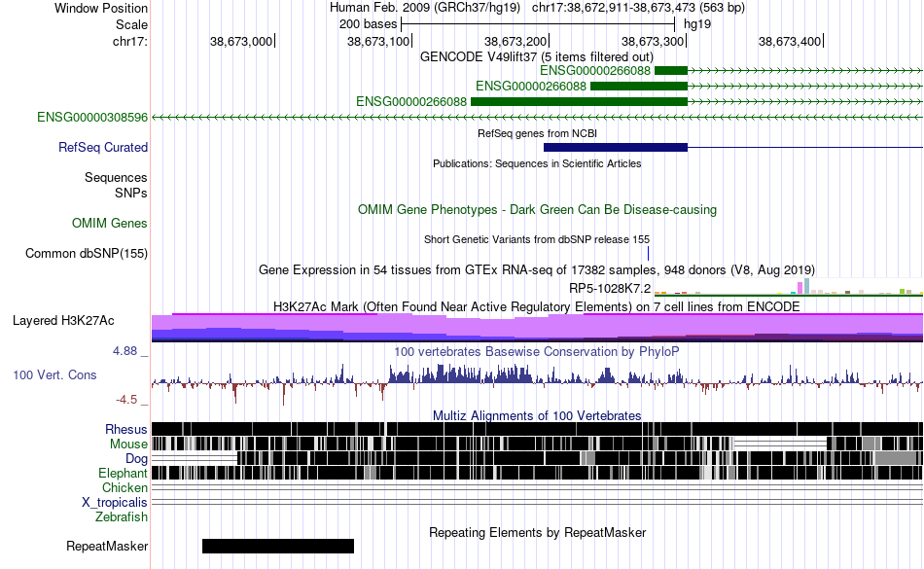
Task: Click the longest green ENSG00000266088 exon block
Action: (x=580, y=101)
